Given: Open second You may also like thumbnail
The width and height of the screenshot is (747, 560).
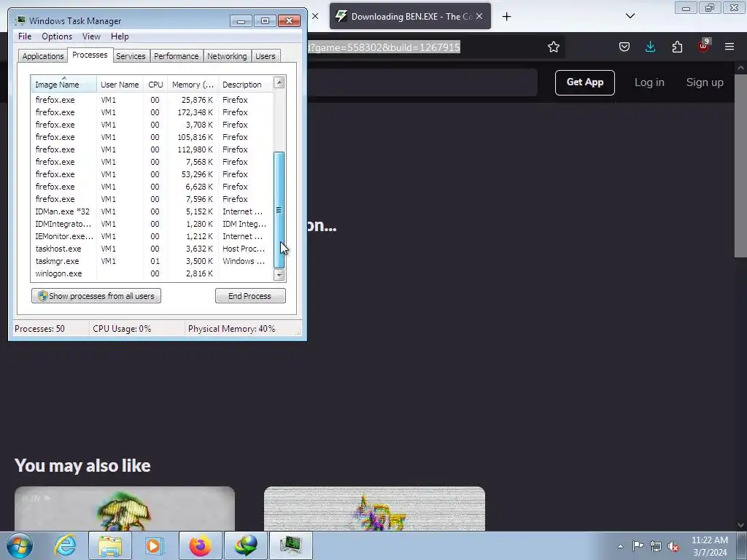Looking at the screenshot, I should pyautogui.click(x=374, y=508).
